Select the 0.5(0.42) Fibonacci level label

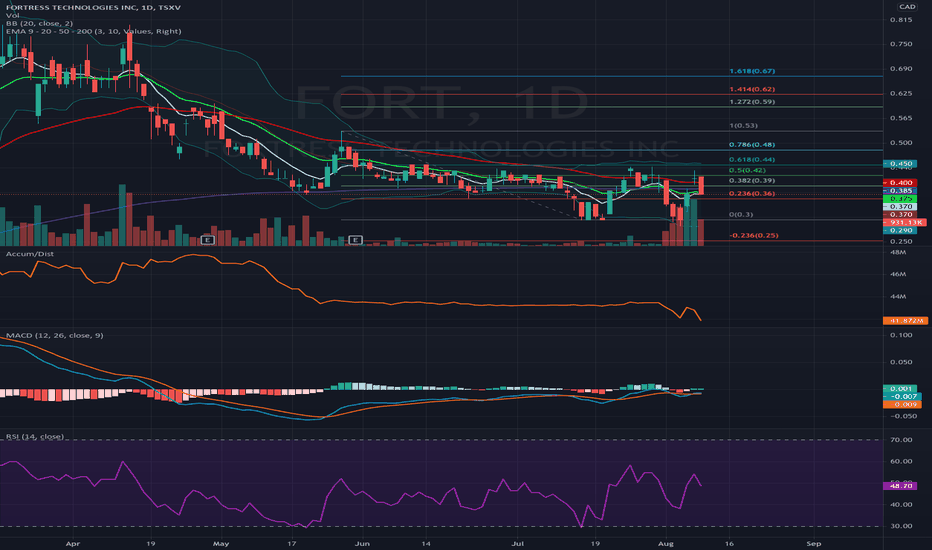point(747,170)
